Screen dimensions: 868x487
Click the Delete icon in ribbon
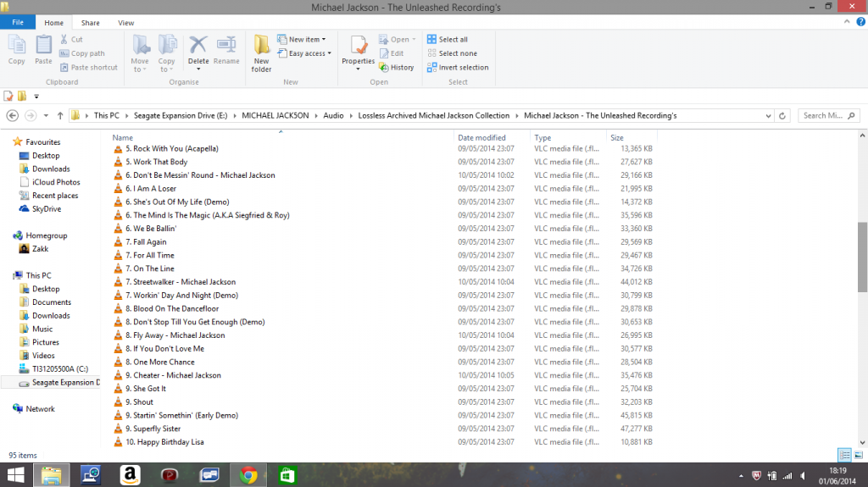(x=198, y=49)
